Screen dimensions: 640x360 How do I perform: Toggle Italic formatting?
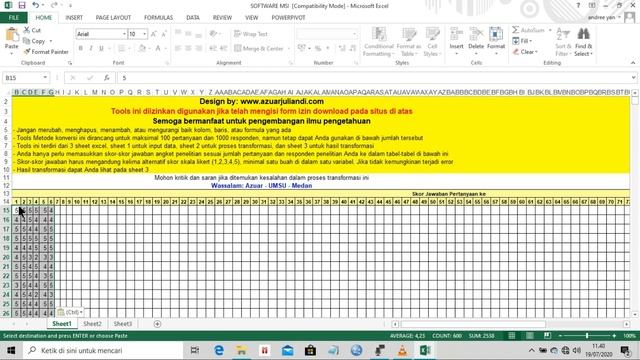(x=91, y=48)
